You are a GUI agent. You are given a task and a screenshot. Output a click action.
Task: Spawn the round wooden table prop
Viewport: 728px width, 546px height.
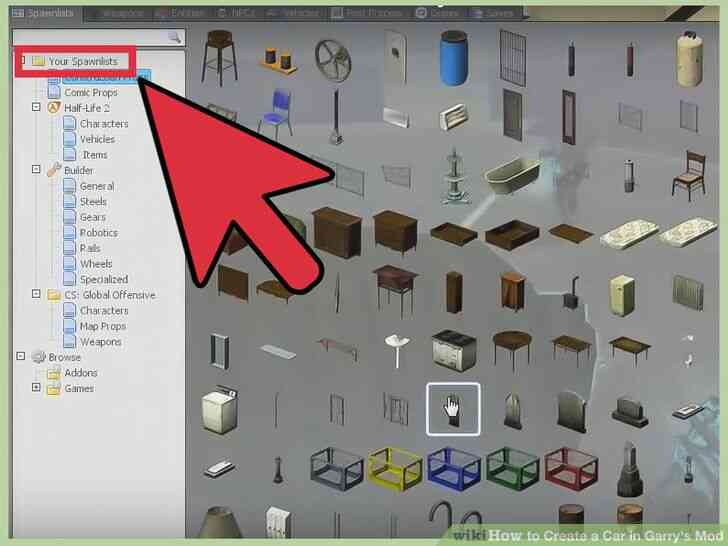[x=512, y=349]
